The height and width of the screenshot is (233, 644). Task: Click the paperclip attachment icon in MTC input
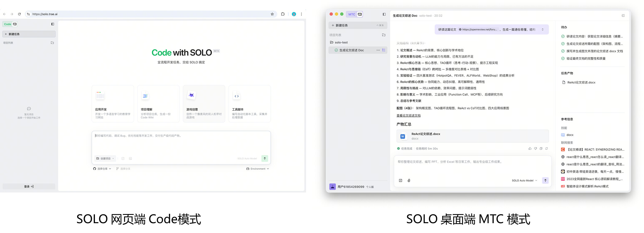point(409,181)
